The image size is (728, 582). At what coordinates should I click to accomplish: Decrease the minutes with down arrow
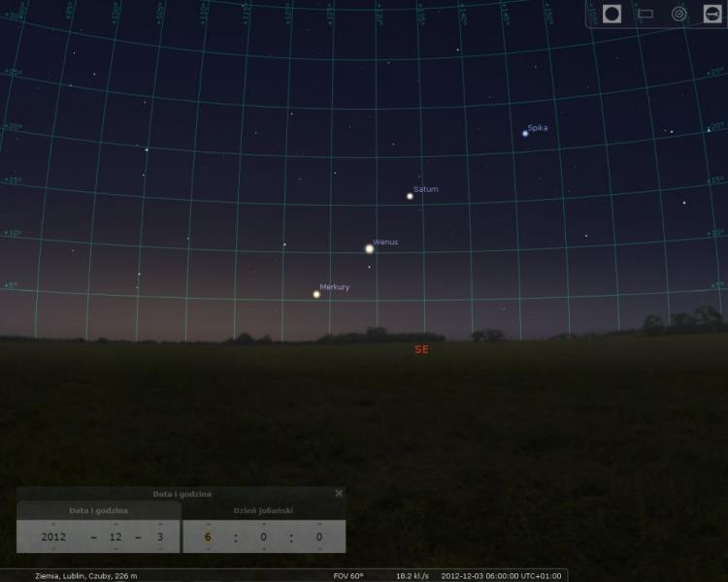point(263,548)
